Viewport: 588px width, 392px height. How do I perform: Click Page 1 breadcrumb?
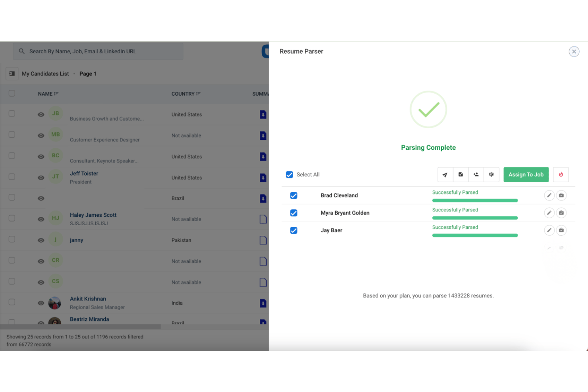tap(88, 74)
